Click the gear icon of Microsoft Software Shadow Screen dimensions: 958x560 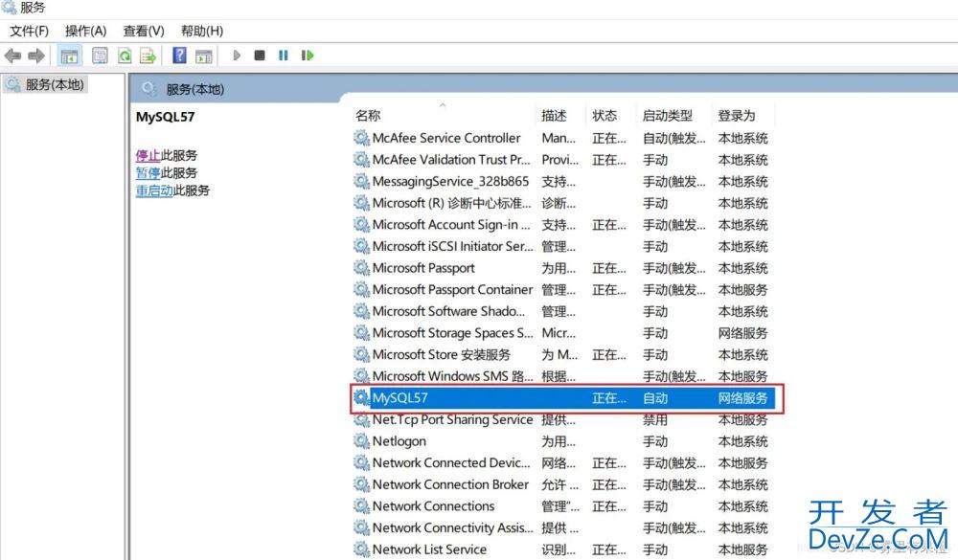click(x=361, y=311)
